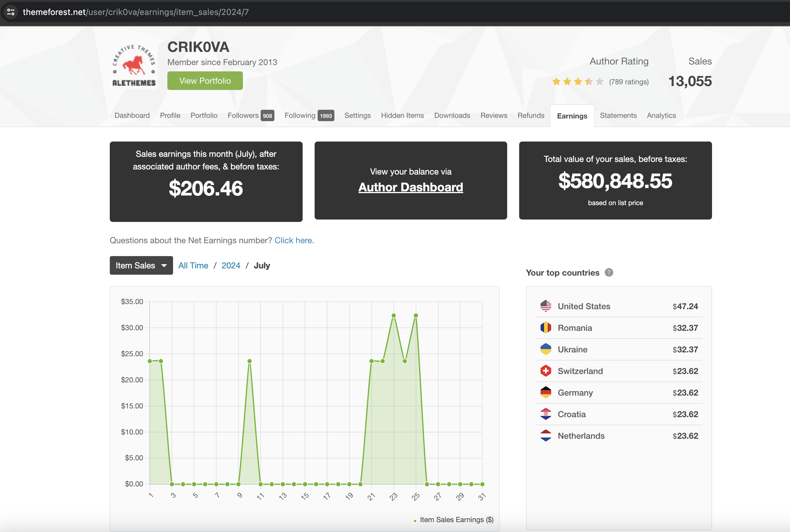Click the site info icon in address bar
This screenshot has height=532, width=790.
(x=11, y=12)
